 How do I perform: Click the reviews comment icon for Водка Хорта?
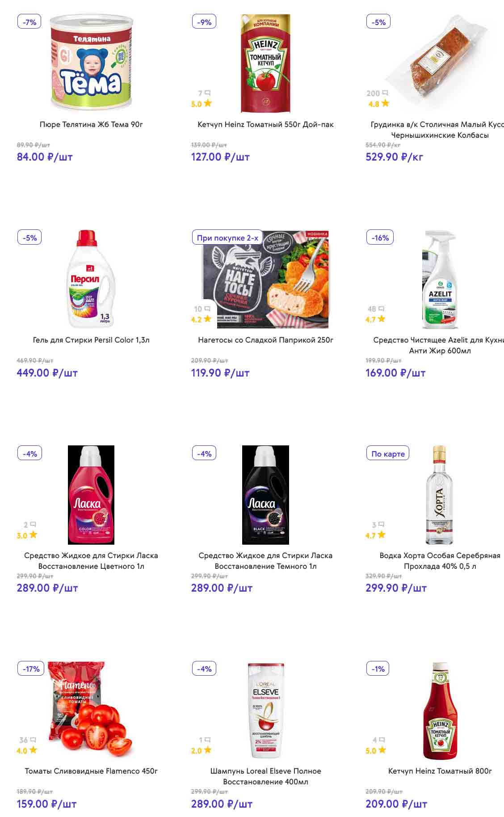click(382, 525)
